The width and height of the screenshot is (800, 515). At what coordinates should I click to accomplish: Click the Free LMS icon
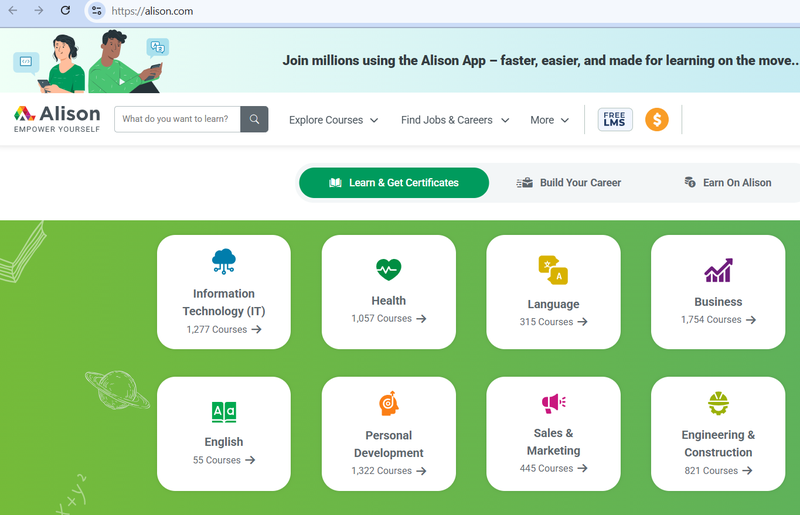click(x=615, y=119)
